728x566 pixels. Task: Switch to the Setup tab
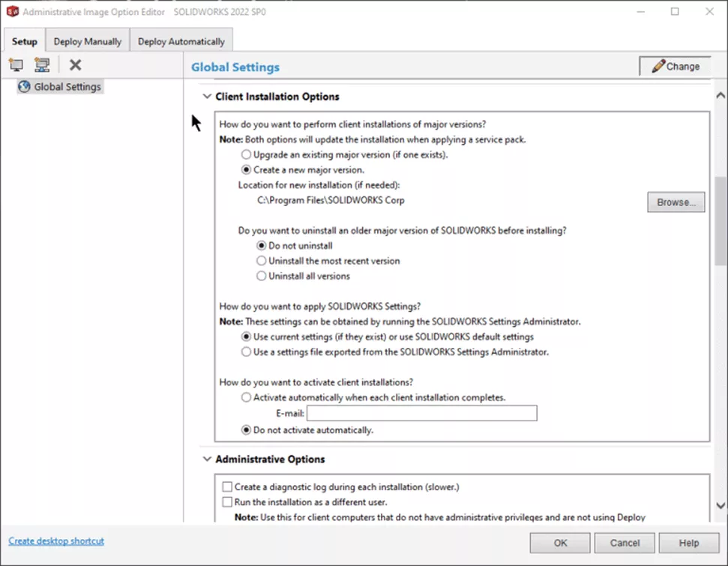click(25, 41)
